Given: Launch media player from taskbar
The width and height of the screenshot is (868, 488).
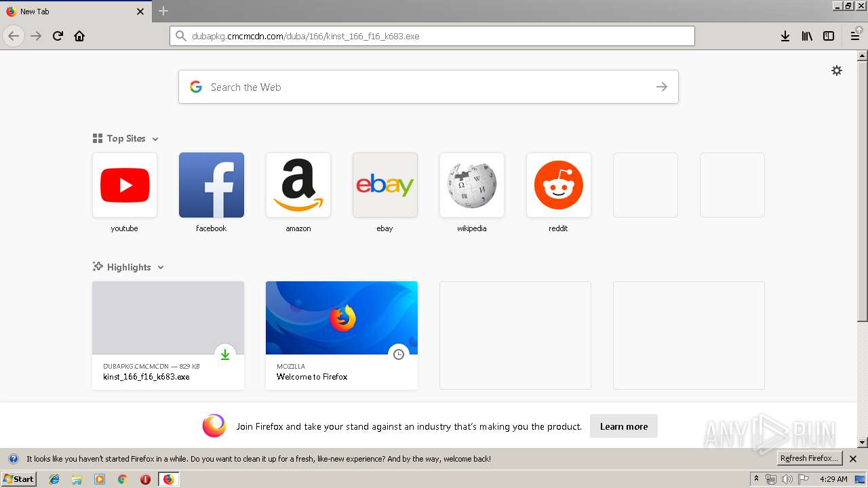Looking at the screenshot, I should [100, 479].
